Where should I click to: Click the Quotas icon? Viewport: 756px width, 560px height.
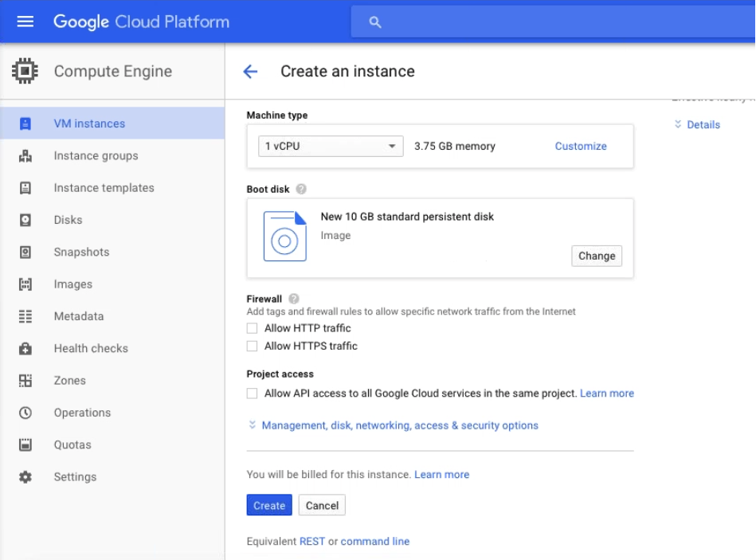[25, 444]
